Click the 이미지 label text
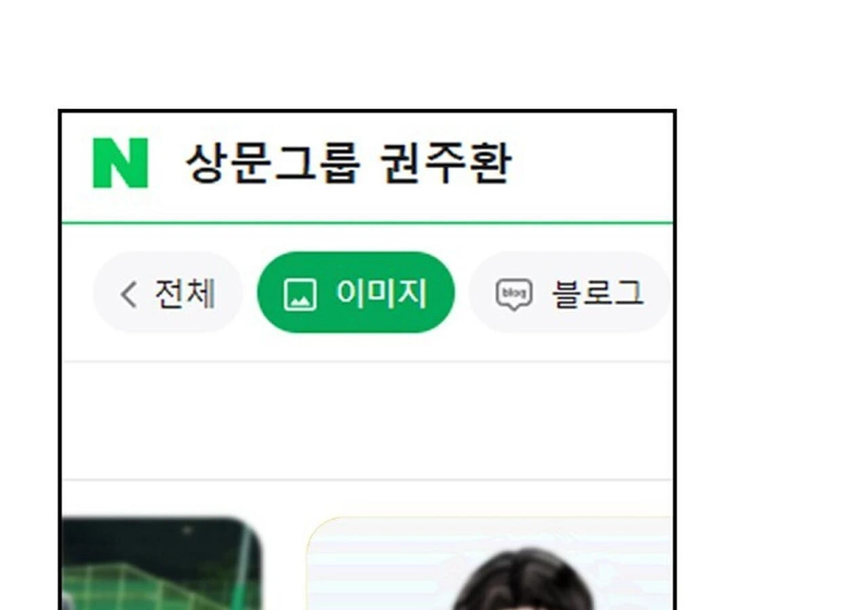The height and width of the screenshot is (610, 868). (x=382, y=294)
